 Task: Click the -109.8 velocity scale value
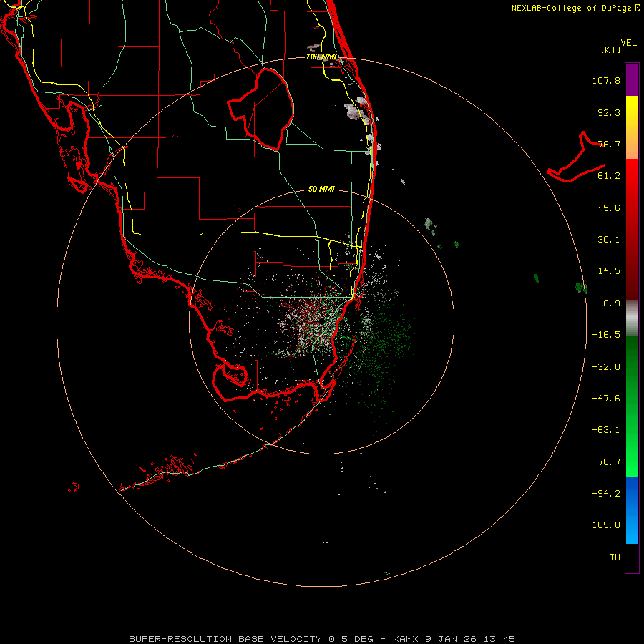coord(603,525)
